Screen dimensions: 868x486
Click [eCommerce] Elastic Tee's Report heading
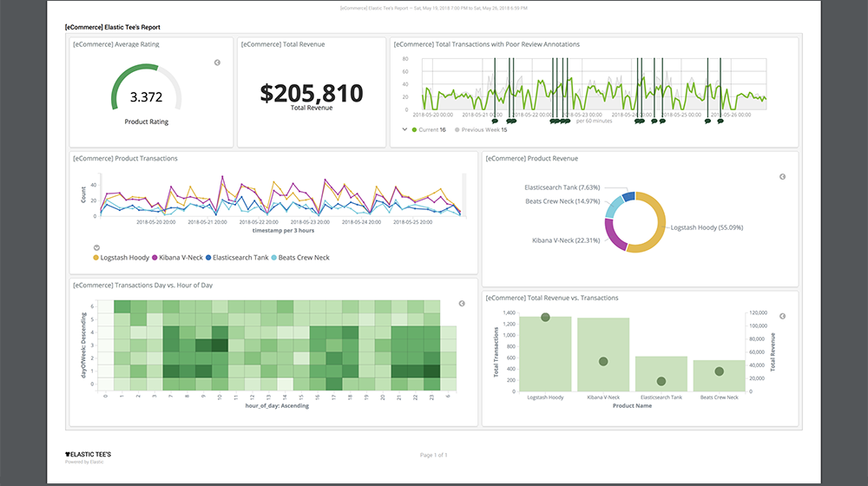click(113, 27)
